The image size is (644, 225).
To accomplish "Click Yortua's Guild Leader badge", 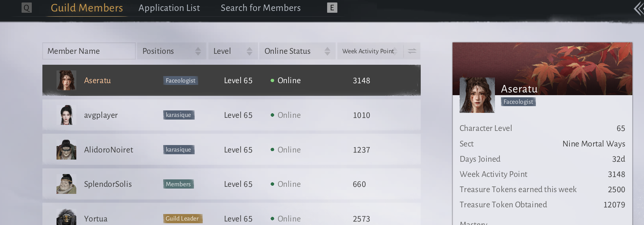I will pyautogui.click(x=183, y=219).
